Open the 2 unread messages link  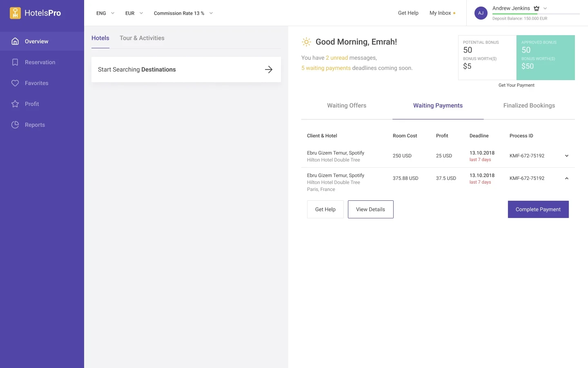[337, 58]
